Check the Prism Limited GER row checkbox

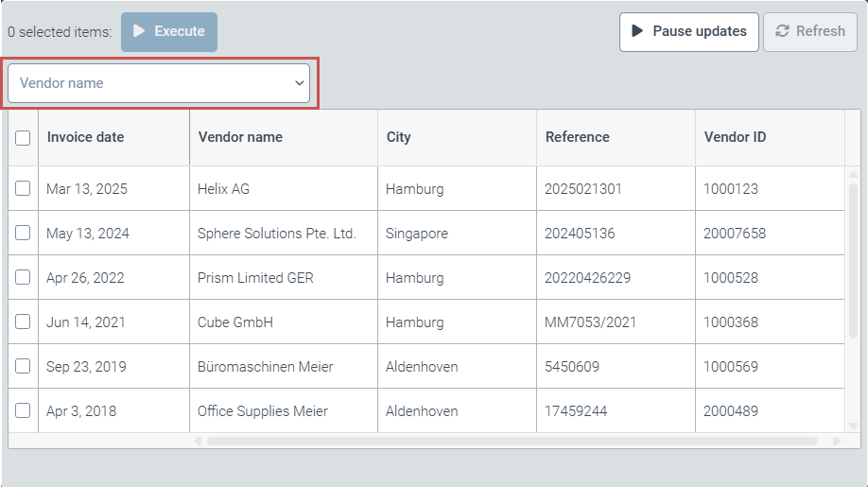(x=23, y=277)
